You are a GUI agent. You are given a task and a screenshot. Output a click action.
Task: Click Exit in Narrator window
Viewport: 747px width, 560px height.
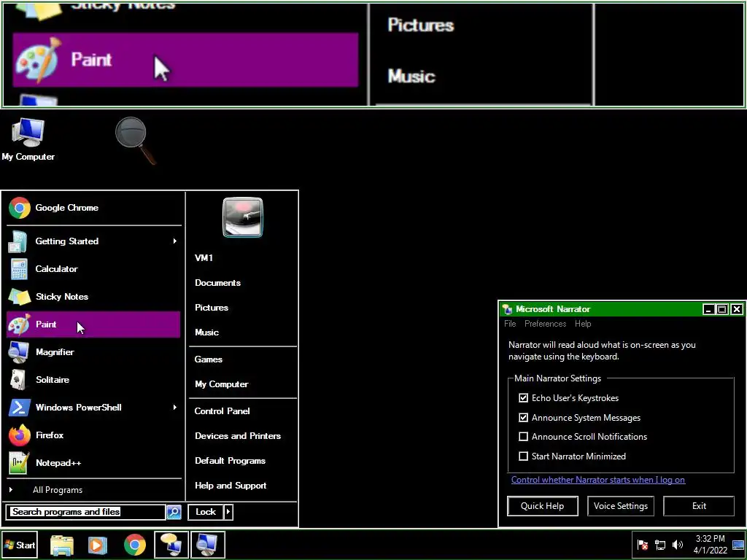coord(699,506)
